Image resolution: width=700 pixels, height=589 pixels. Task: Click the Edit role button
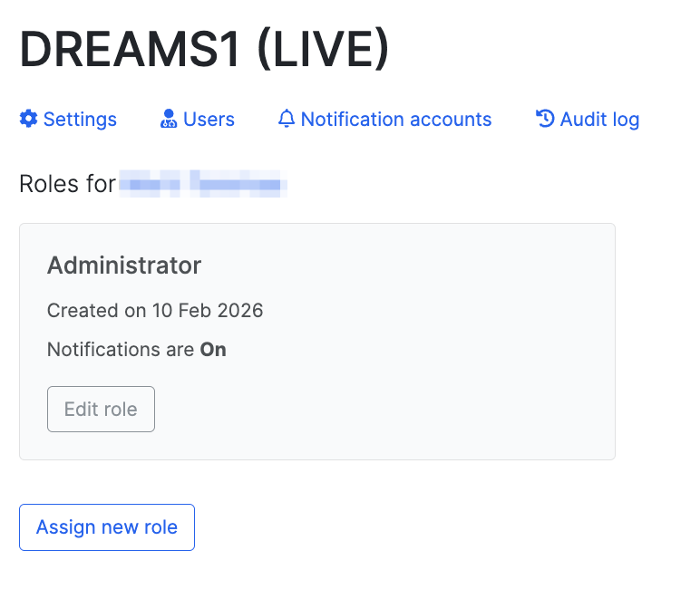101,410
